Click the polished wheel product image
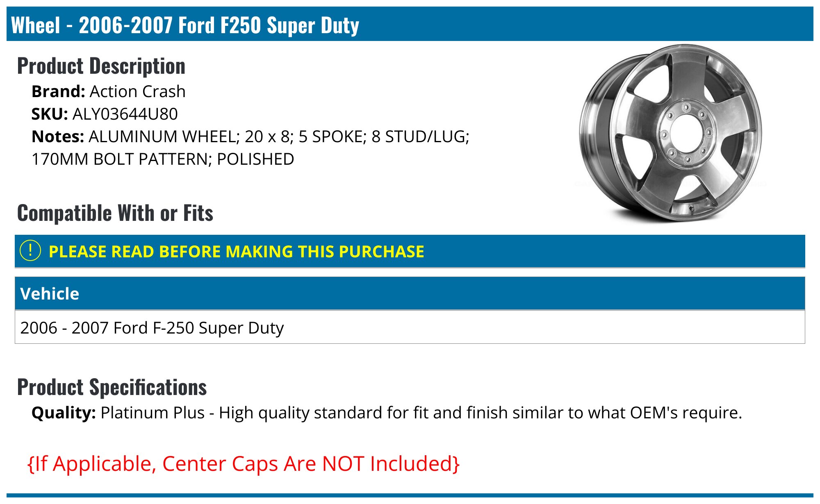The image size is (820, 504). coord(672,133)
